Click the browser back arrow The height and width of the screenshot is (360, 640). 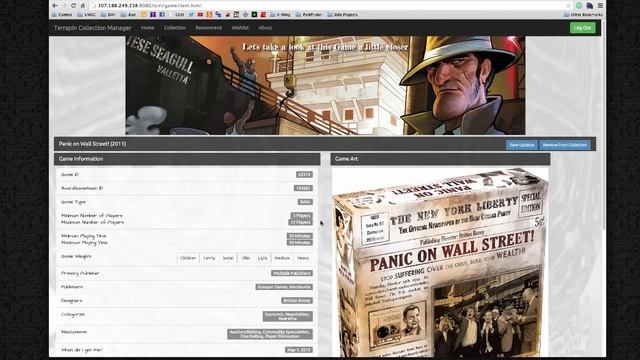tap(55, 5)
